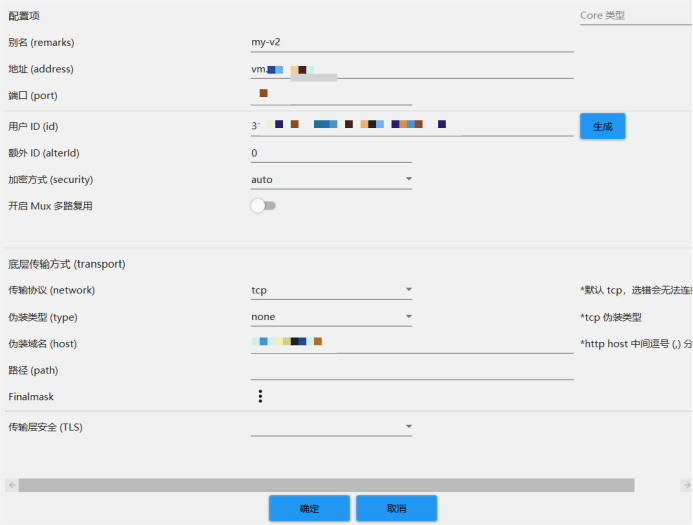Viewport: 693px width, 525px height.
Task: Click the address (地址) input field
Action: (x=412, y=70)
